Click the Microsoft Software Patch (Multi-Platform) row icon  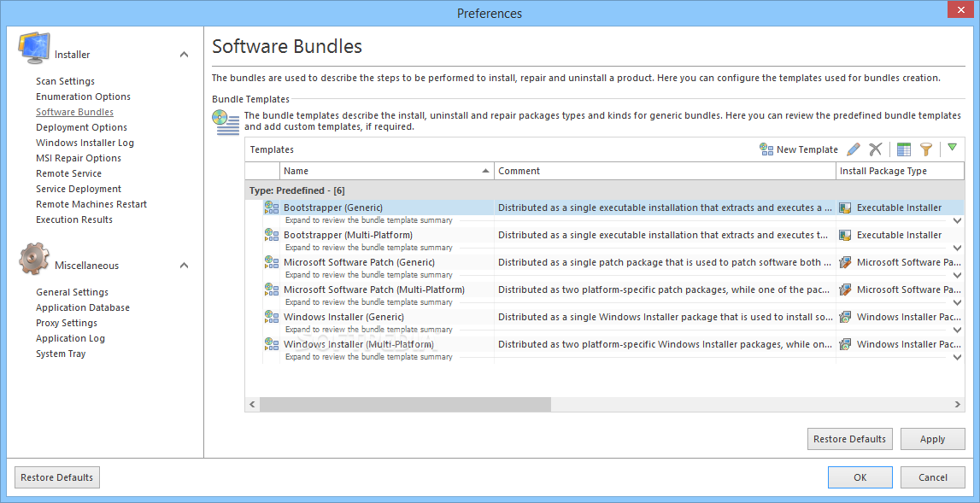tap(272, 290)
